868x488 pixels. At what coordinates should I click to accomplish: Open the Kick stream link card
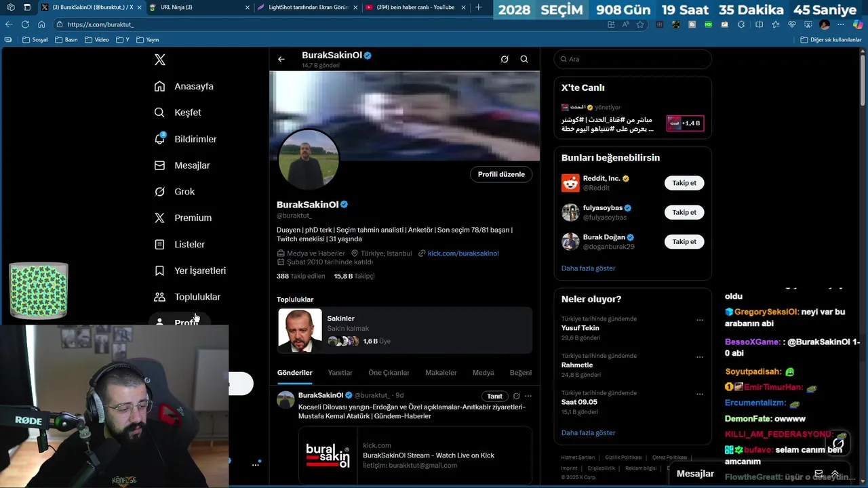415,455
